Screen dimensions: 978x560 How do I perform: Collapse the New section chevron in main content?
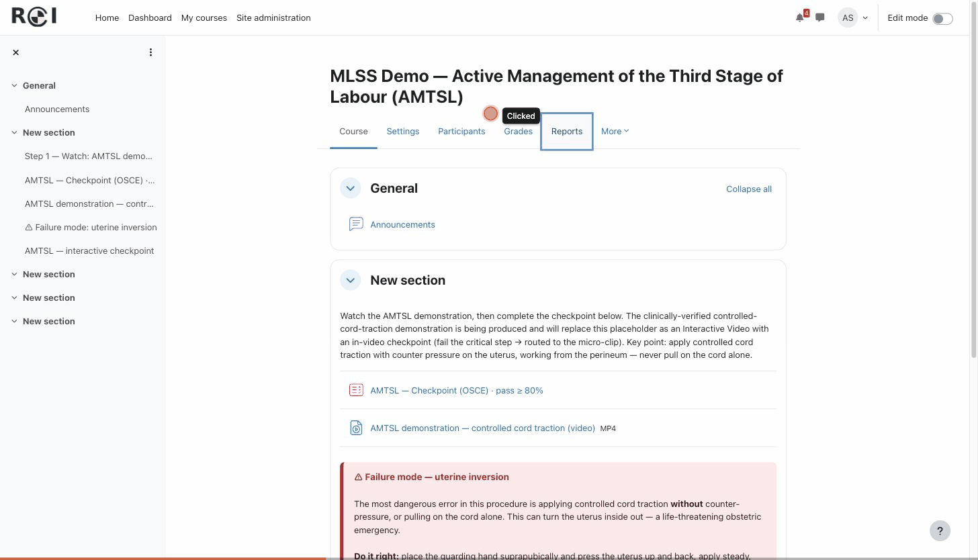point(351,281)
